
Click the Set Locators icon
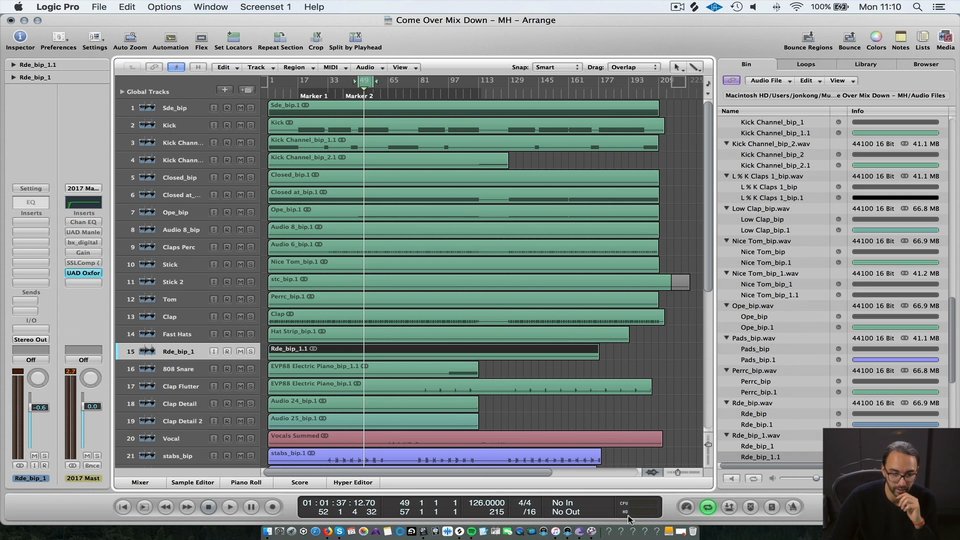click(x=233, y=37)
